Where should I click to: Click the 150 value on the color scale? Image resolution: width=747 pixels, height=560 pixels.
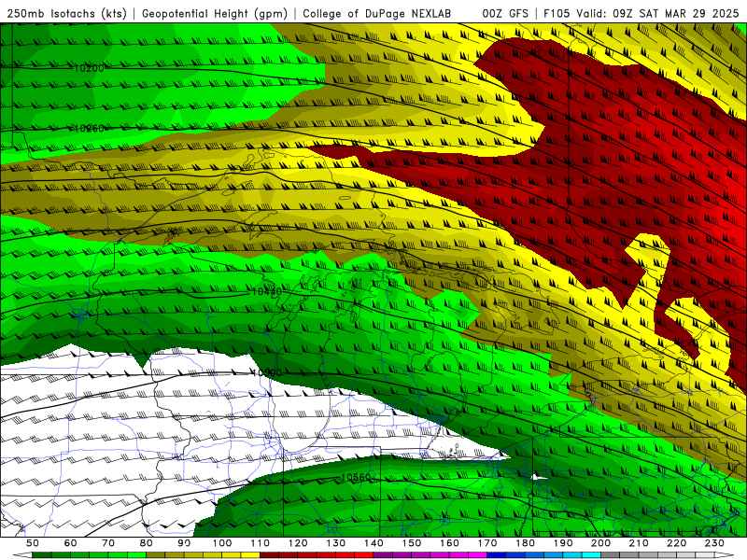coord(412,543)
